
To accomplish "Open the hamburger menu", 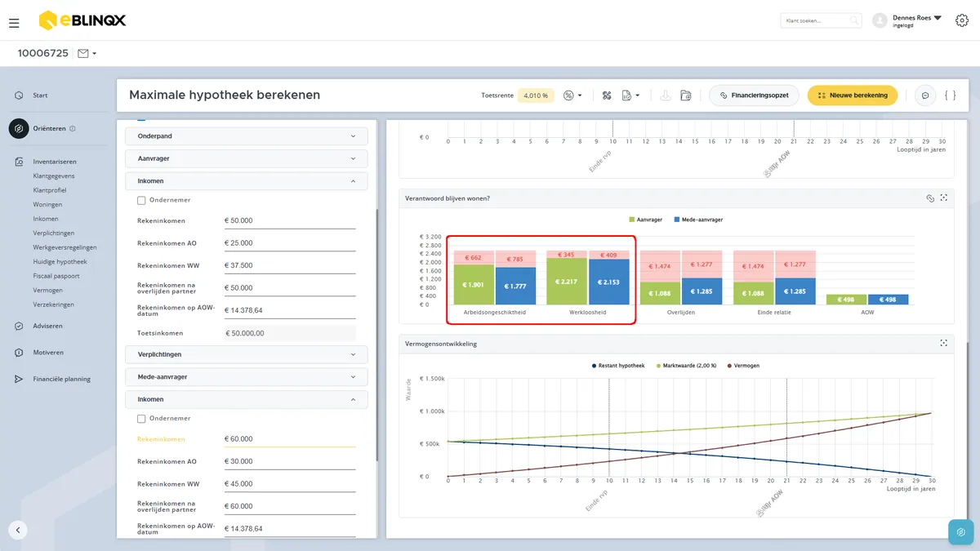I will pos(14,23).
